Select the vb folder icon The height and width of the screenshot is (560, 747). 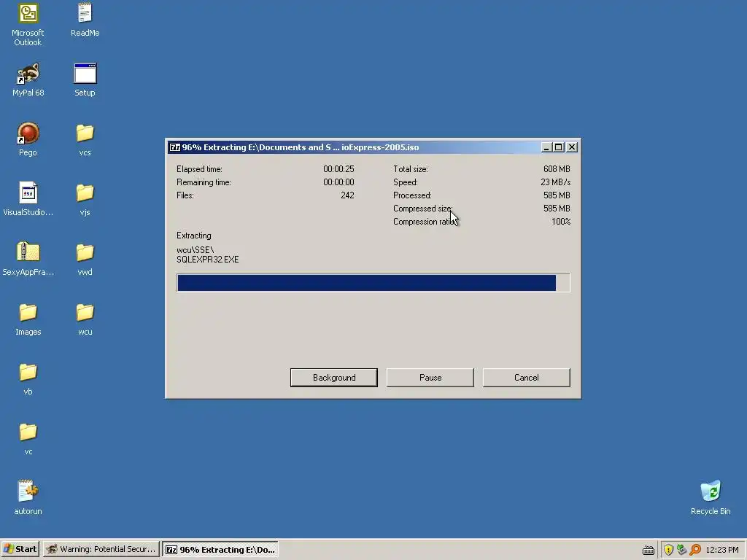click(28, 373)
